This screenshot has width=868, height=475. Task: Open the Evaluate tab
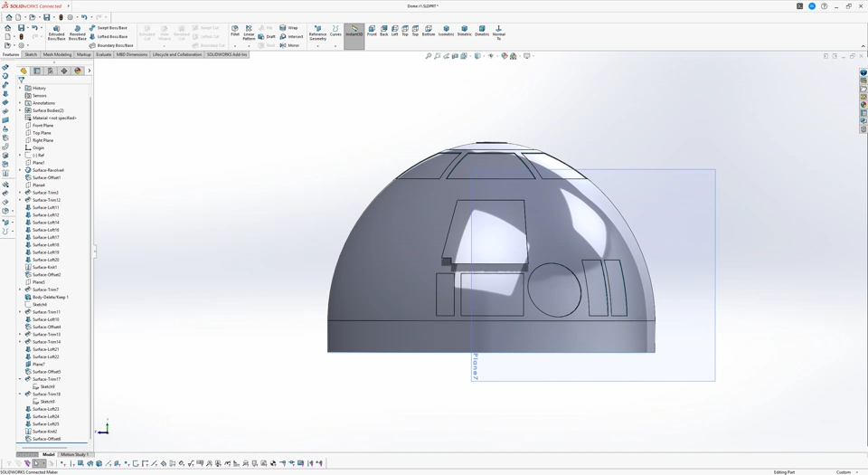103,55
